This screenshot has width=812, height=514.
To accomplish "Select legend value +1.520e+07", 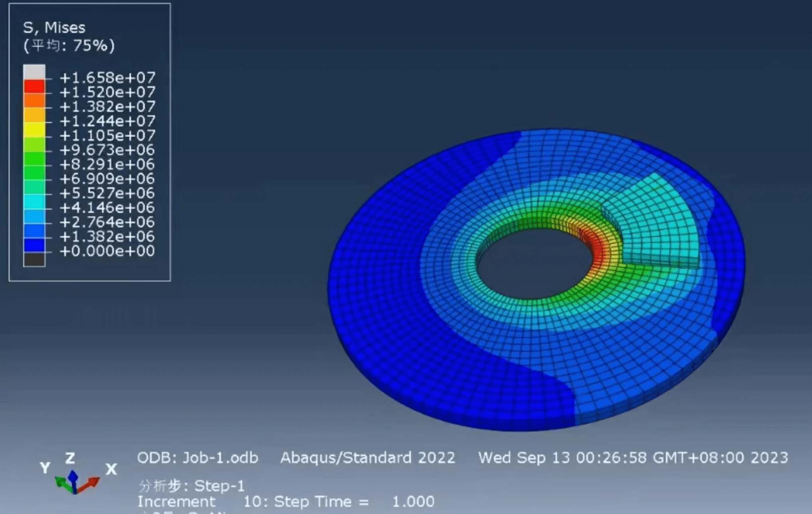I will (x=107, y=92).
